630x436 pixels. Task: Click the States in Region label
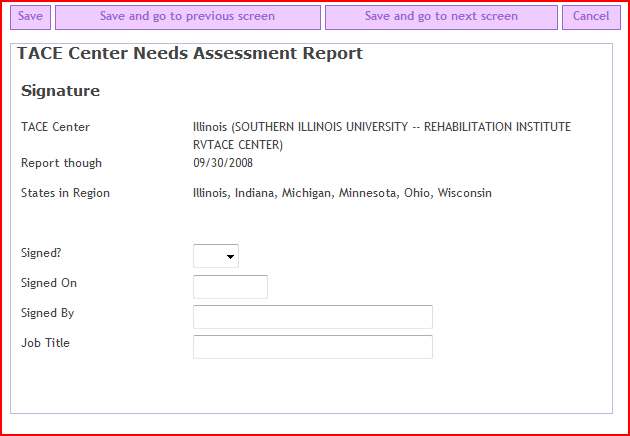click(65, 193)
